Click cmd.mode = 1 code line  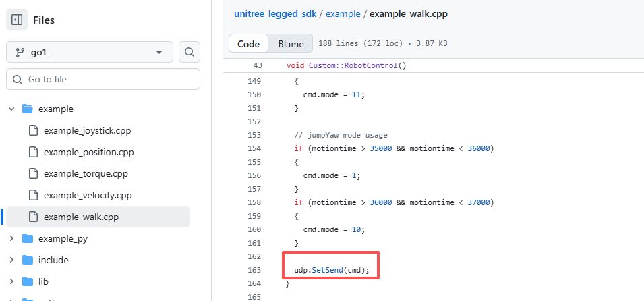tap(332, 175)
